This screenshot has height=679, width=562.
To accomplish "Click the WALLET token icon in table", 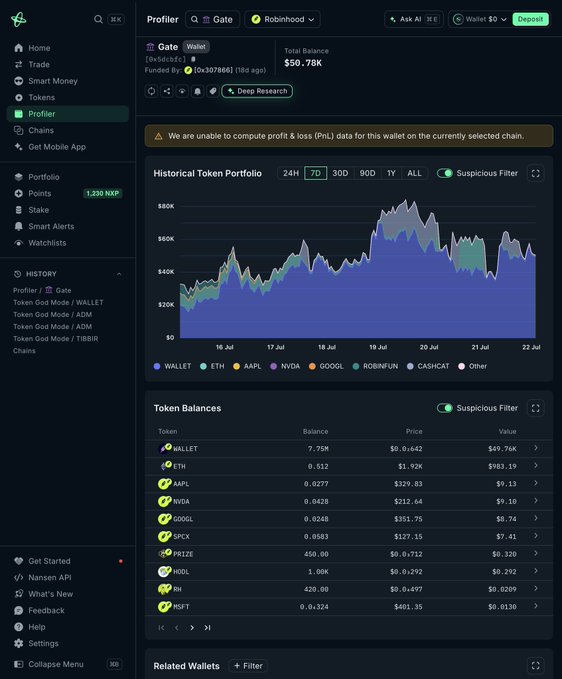I will 165,448.
